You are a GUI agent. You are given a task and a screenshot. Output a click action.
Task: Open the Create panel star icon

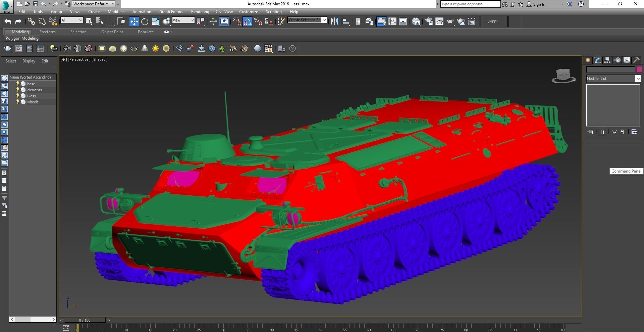[x=588, y=60]
